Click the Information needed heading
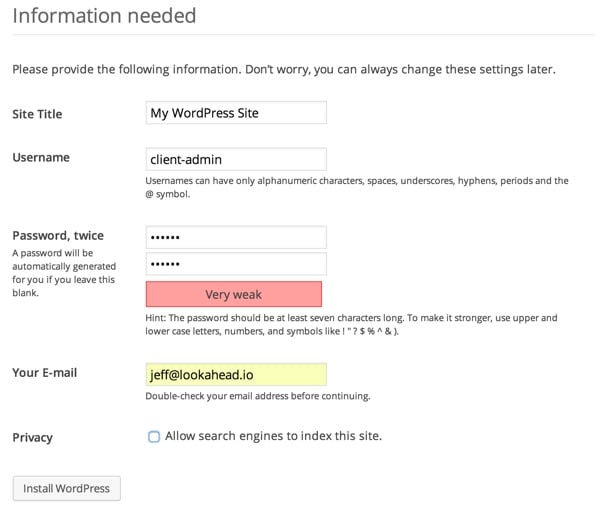 pyautogui.click(x=104, y=16)
